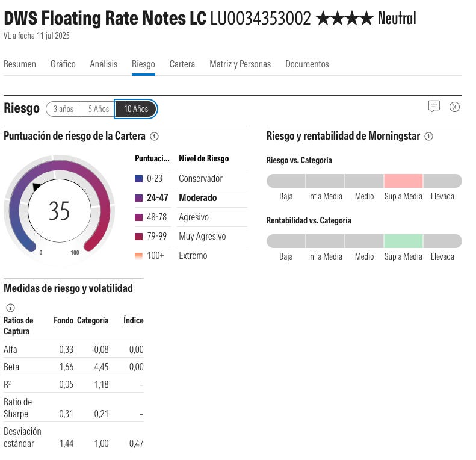Viewport: 476px width, 460px height.
Task: Click Sharpe Fondo value 0,31
Action: (x=66, y=414)
